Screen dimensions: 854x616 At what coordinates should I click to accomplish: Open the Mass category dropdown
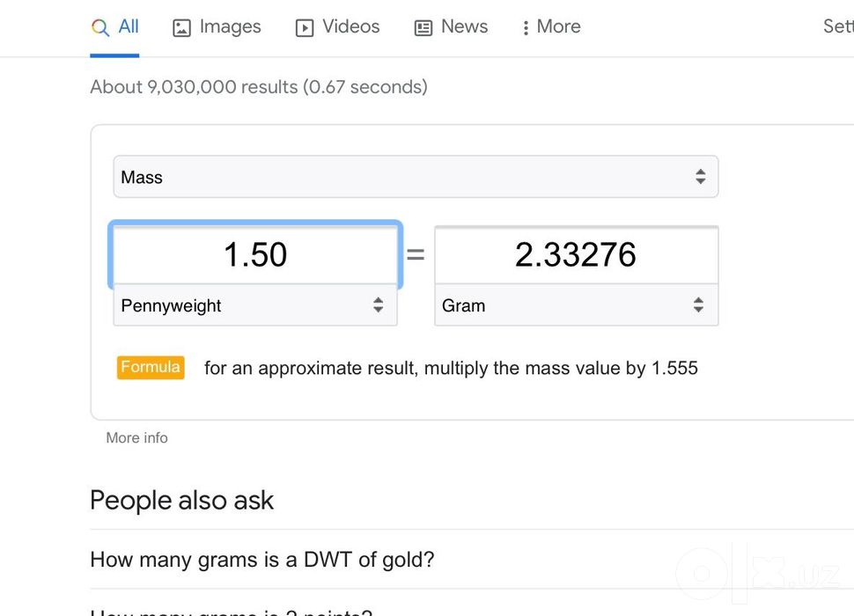[x=416, y=177]
